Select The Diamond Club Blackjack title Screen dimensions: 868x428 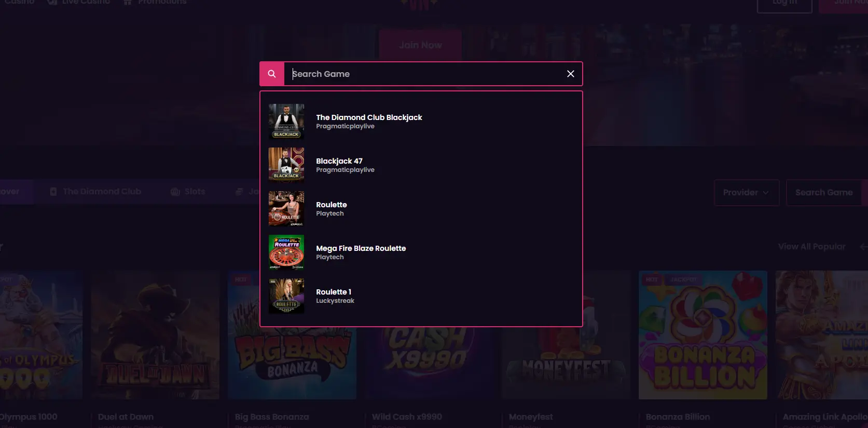[x=369, y=117]
